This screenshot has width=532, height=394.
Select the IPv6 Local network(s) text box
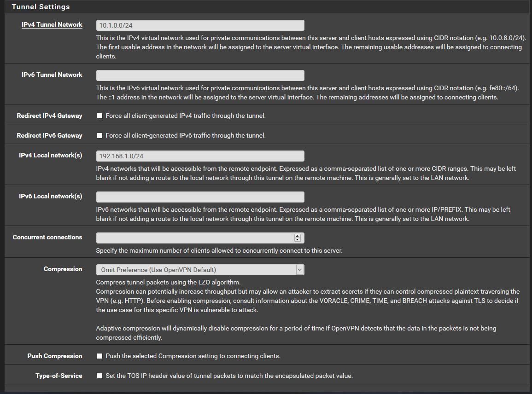(200, 197)
